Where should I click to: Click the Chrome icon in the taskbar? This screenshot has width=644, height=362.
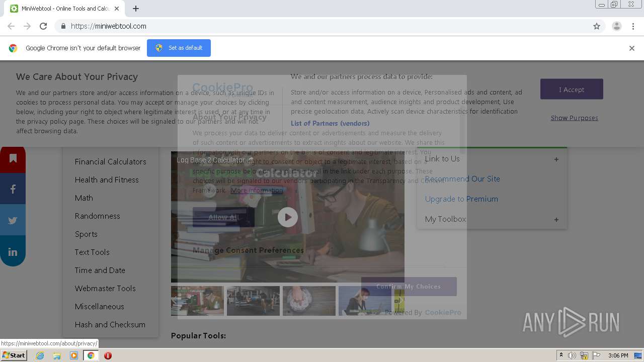[x=91, y=355]
